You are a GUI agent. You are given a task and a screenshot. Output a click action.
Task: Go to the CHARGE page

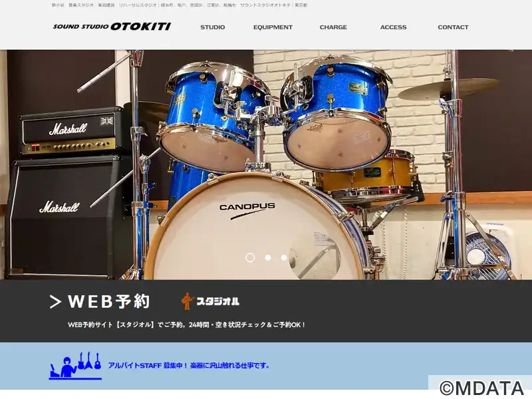tap(333, 27)
